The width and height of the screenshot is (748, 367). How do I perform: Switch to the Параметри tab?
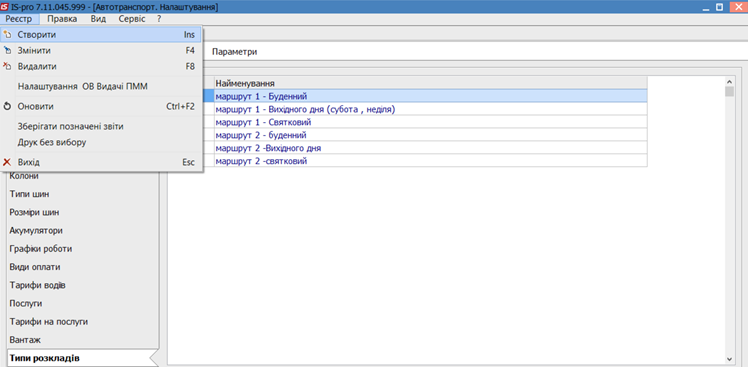234,52
